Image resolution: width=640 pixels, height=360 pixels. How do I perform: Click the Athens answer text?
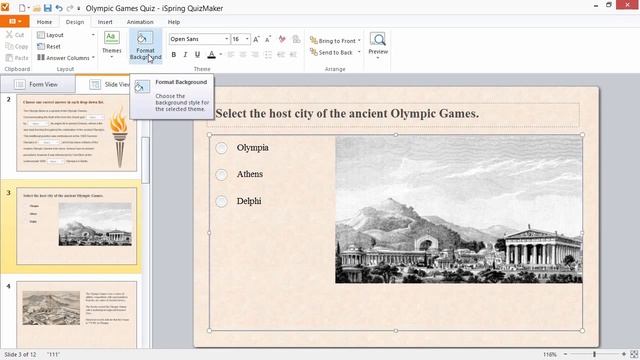tap(250, 174)
